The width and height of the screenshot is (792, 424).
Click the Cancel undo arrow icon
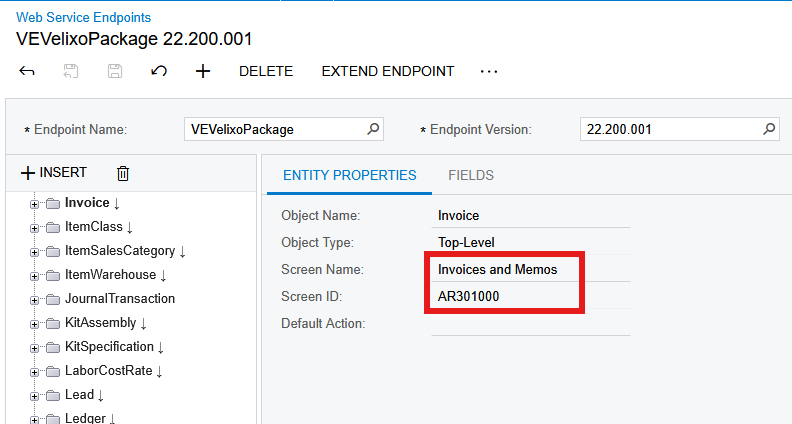[159, 71]
